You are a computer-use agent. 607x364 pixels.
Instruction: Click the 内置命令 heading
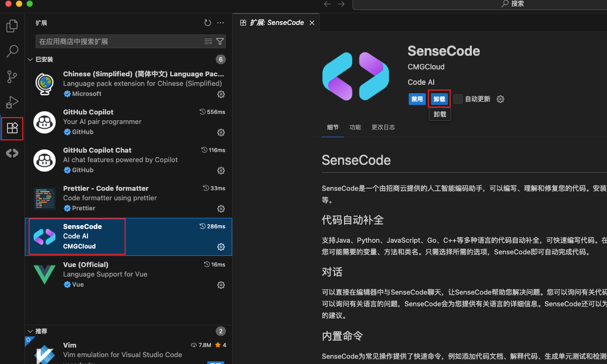point(342,336)
